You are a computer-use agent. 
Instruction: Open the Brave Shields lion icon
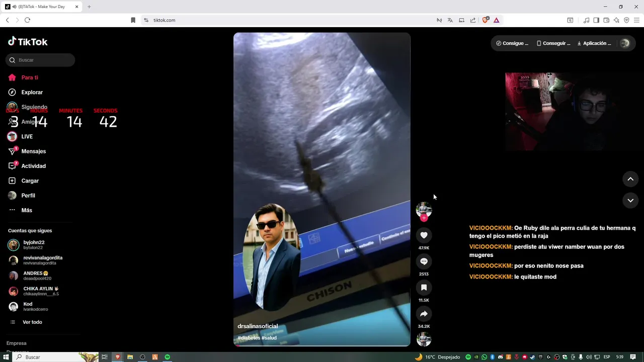[x=486, y=20]
